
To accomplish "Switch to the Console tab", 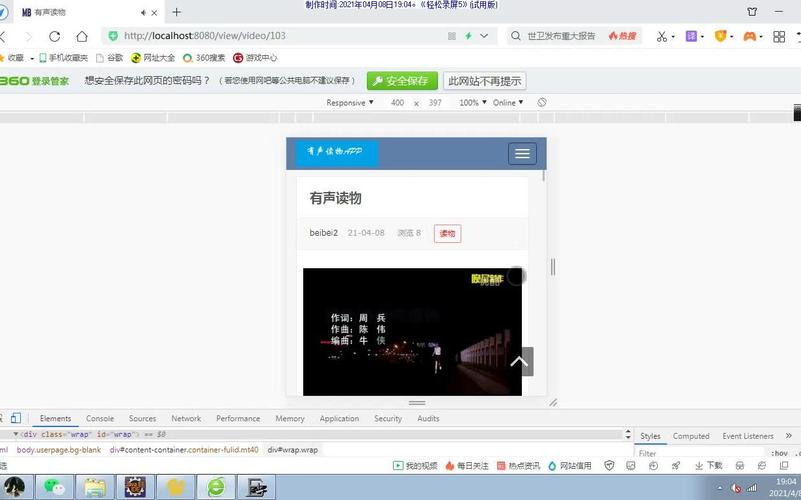I will tap(100, 419).
